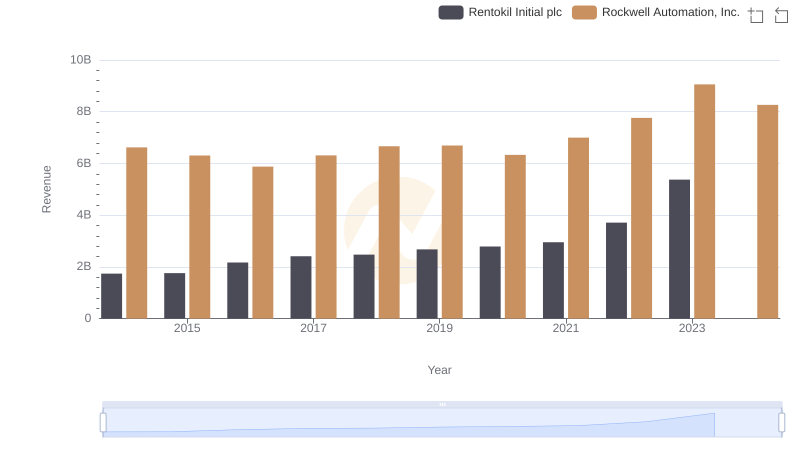Click the Rockwell bar for 2019
The height and width of the screenshot is (461, 800).
[x=452, y=232]
